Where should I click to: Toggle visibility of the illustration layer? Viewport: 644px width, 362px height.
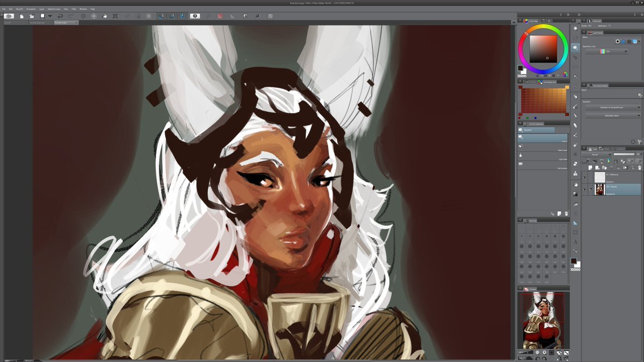584,189
